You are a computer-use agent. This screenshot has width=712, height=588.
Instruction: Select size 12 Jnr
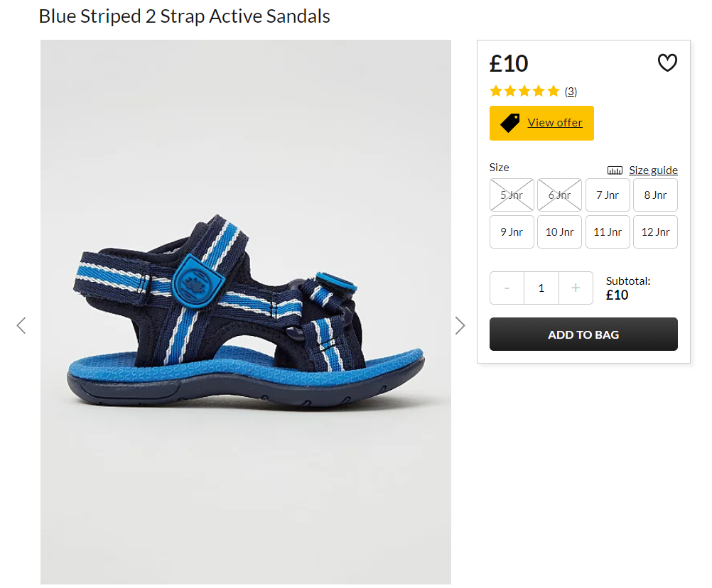point(655,232)
